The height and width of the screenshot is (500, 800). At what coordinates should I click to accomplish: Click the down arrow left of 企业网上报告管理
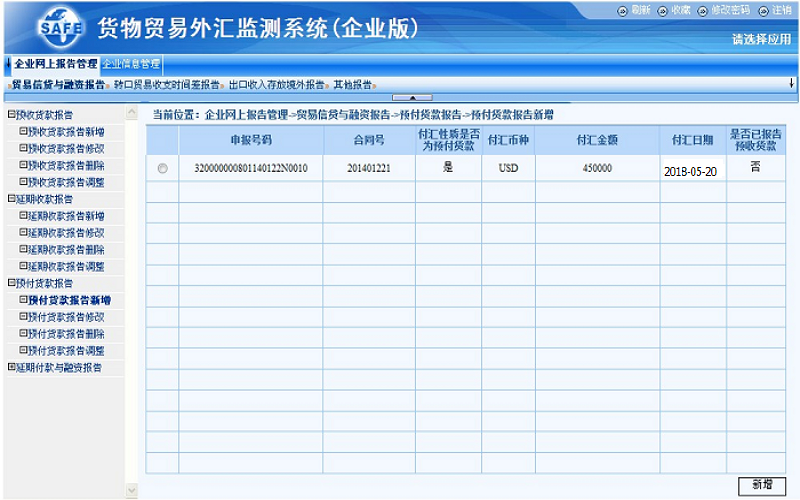point(8,64)
